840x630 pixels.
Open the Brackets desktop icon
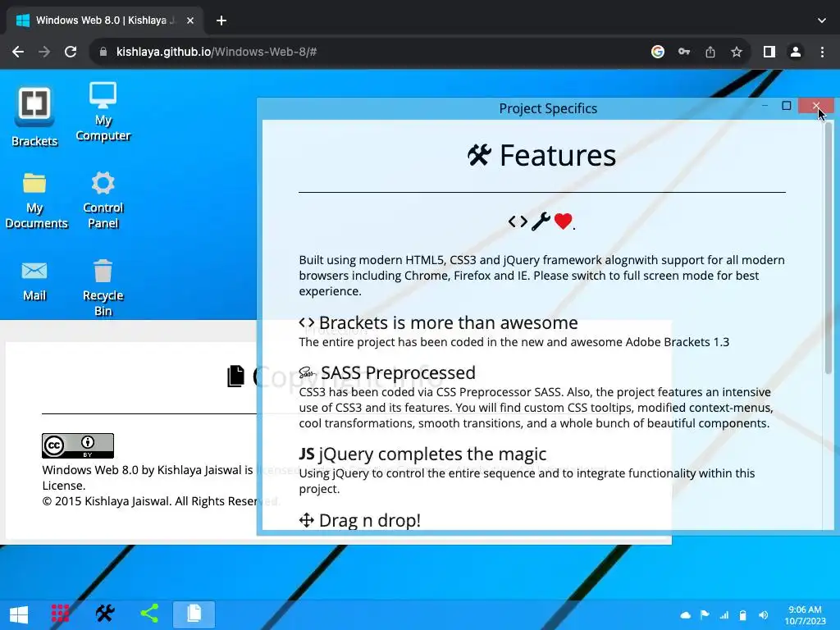(x=34, y=115)
